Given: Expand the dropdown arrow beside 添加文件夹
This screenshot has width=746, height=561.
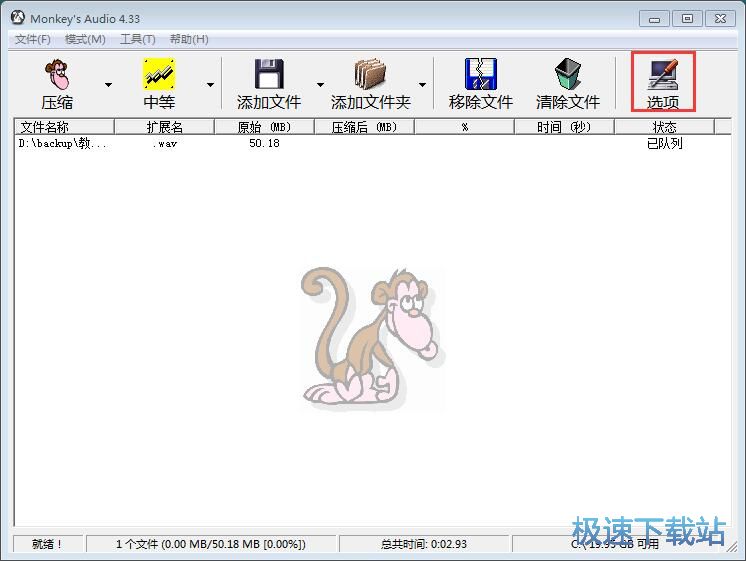Looking at the screenshot, I should click(x=422, y=85).
